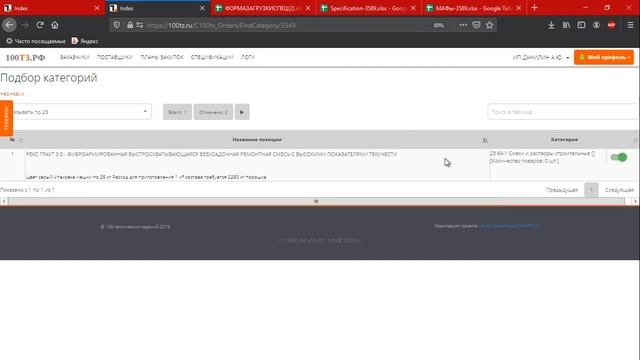Click the Отмечено filter button
This screenshot has width=640, height=360.
tap(213, 112)
